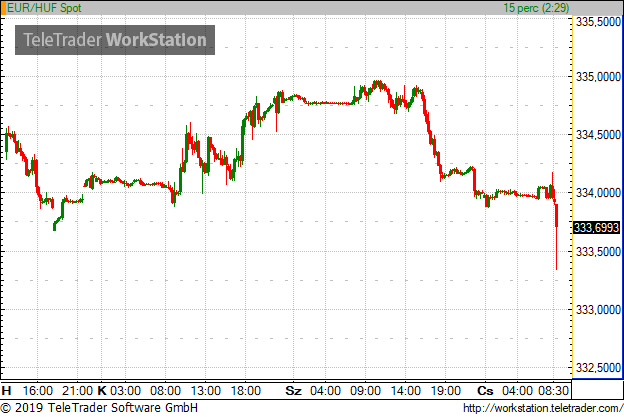Click the 21:00 time axis label
The width and height of the screenshot is (624, 417).
click(x=78, y=391)
